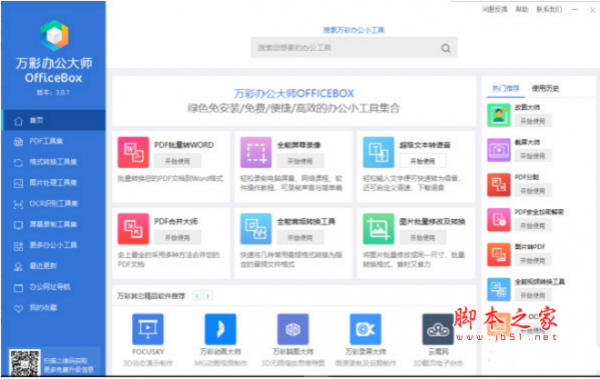Click the 全能屏幕录像 purple icon
Image resolution: width=600 pixels, height=379 pixels.
pyautogui.click(x=256, y=152)
